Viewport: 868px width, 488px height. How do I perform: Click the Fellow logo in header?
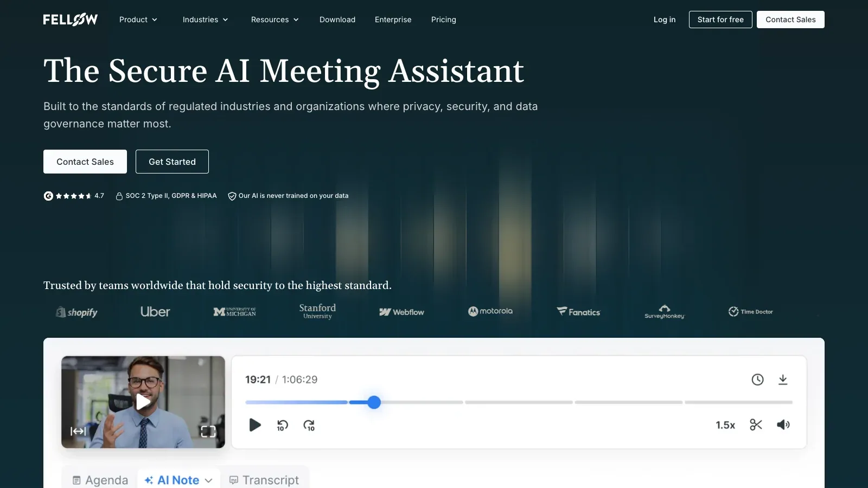click(71, 20)
